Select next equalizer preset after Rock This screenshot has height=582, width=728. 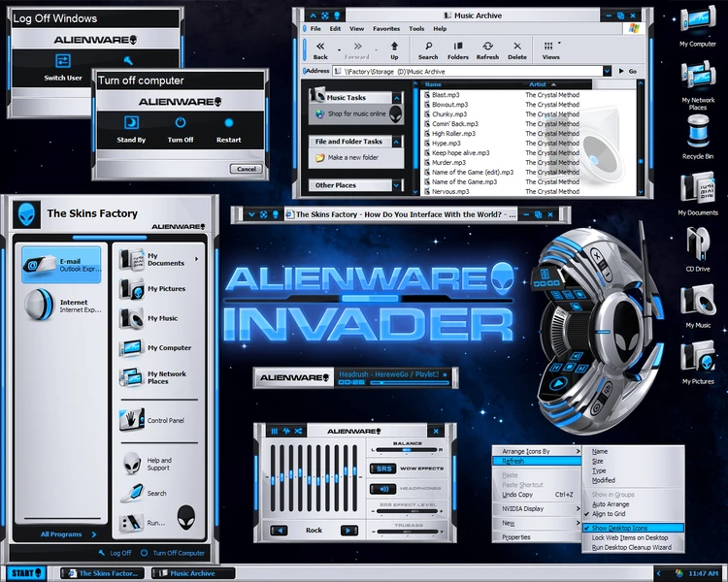tap(349, 530)
